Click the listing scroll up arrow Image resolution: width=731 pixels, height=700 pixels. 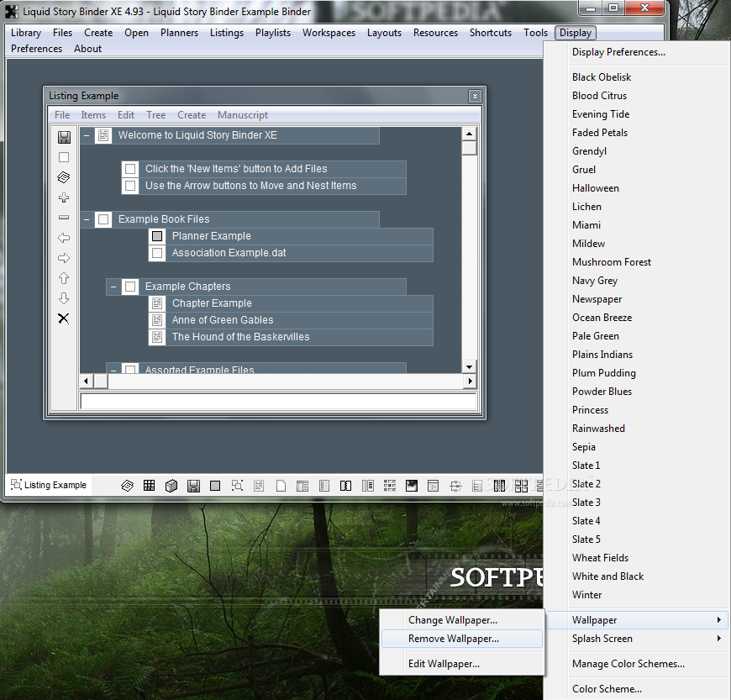469,134
